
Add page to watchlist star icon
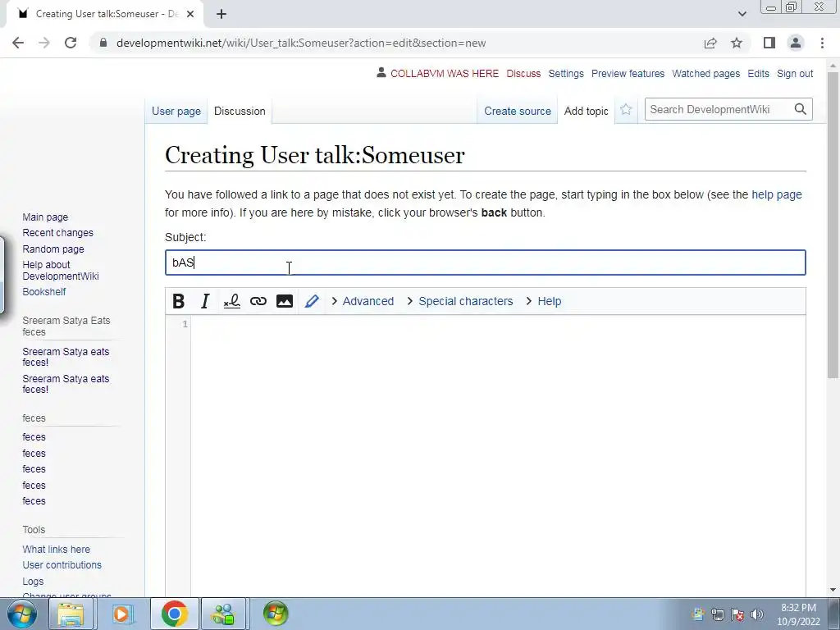626,111
